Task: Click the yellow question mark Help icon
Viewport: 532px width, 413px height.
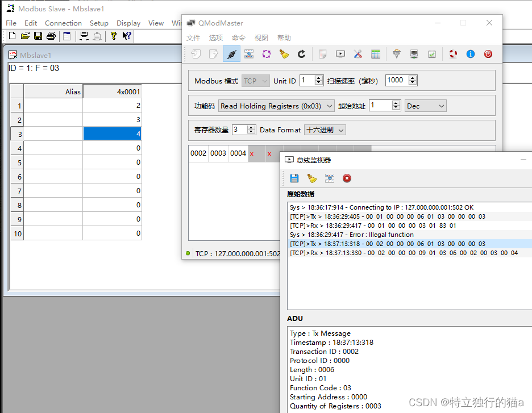Action: (114, 36)
